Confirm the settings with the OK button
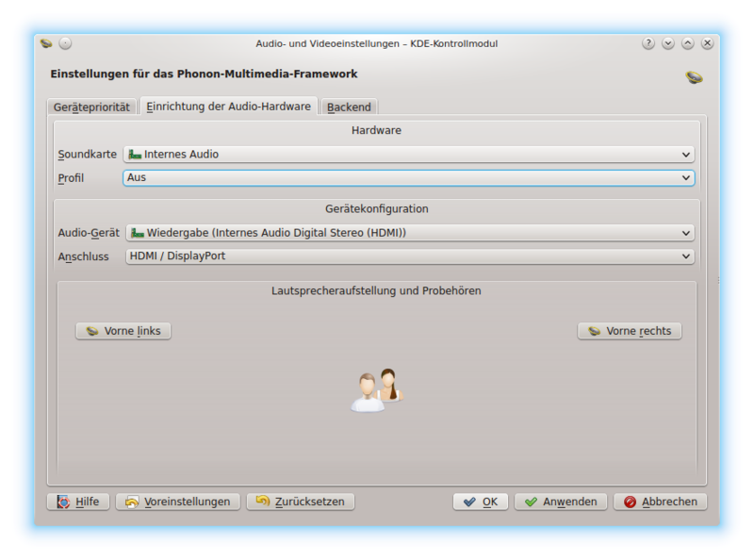The height and width of the screenshot is (560, 754). coord(480,501)
